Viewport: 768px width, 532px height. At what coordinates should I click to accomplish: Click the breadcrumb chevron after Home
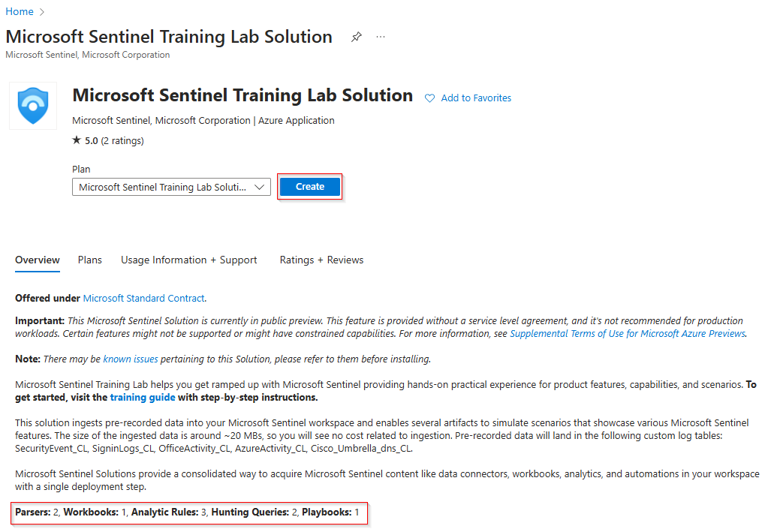[42, 11]
